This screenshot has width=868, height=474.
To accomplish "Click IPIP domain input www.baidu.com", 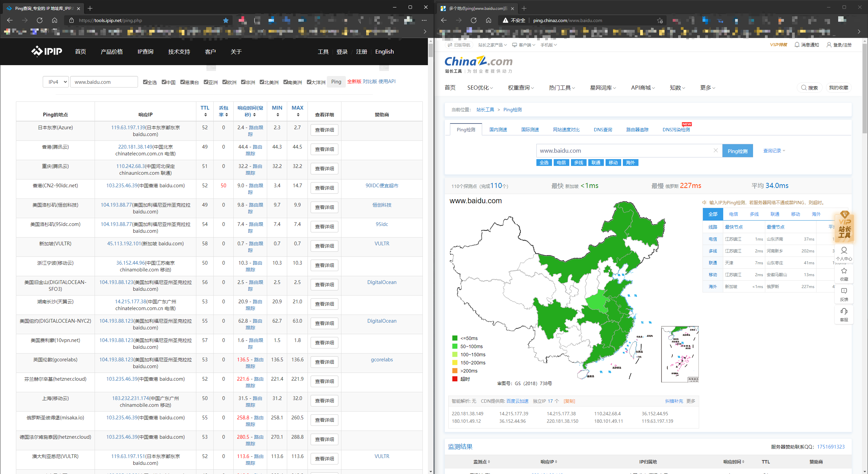I will point(104,82).
